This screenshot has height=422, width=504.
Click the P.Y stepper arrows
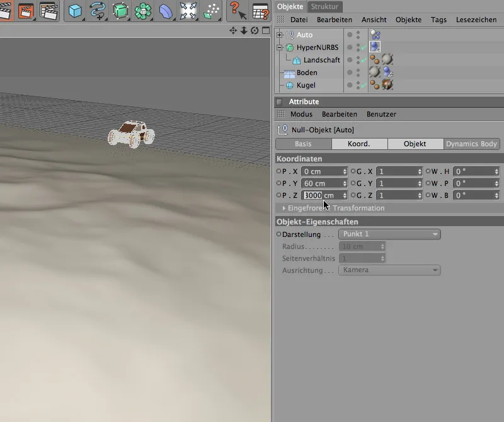(345, 183)
